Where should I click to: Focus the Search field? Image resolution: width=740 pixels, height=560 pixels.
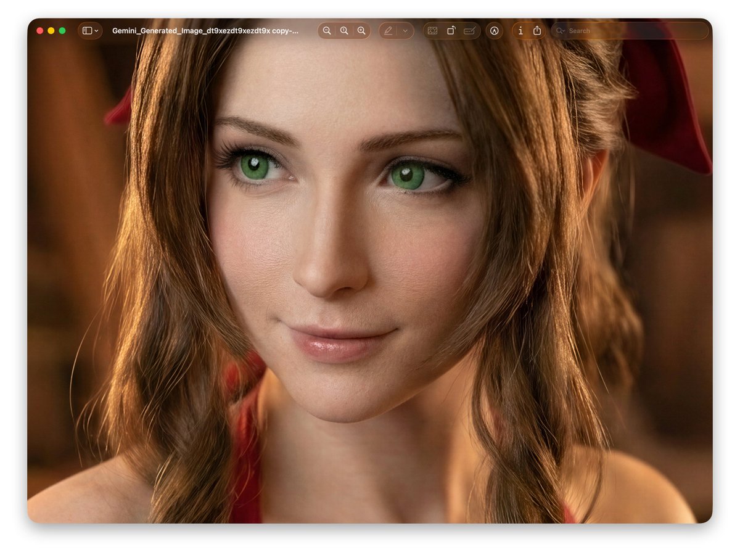630,31
